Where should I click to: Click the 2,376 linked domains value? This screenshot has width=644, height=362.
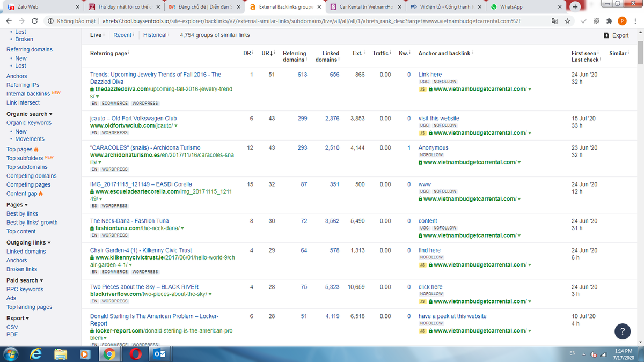[x=332, y=119]
